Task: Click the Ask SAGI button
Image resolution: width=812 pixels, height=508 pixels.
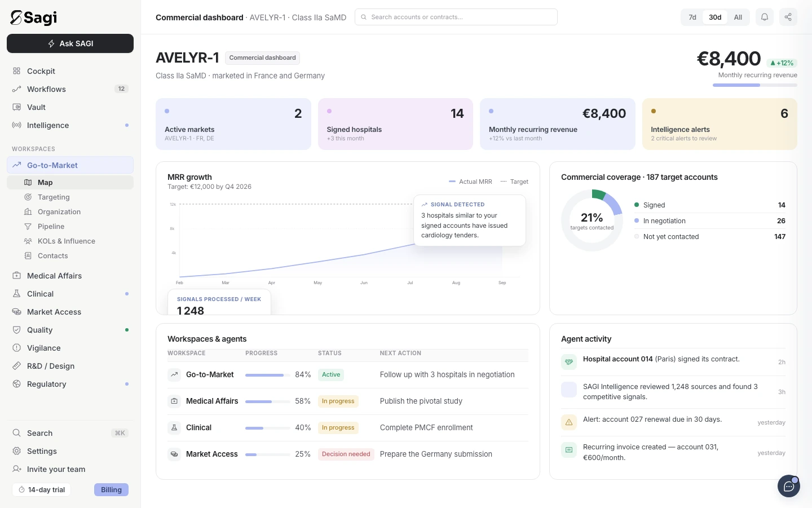Action: [x=70, y=43]
